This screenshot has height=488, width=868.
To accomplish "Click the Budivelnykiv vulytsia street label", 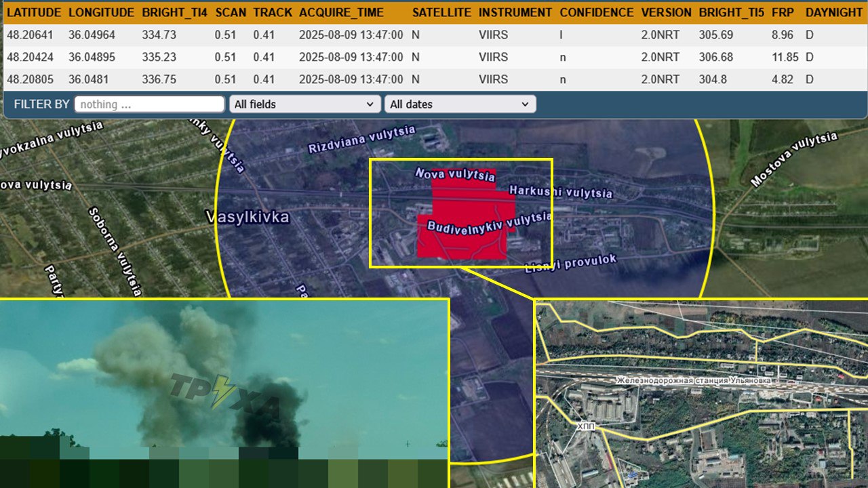I will coord(489,221).
